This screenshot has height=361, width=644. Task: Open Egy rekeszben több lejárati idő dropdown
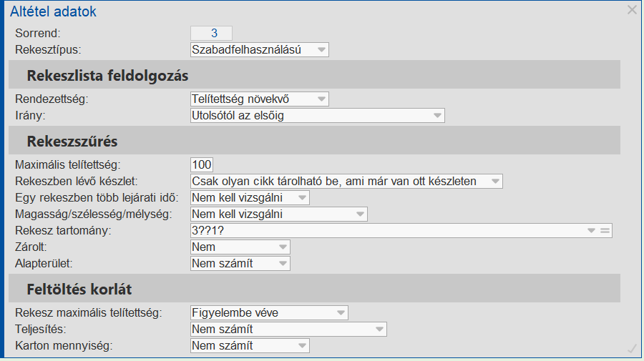click(302, 198)
